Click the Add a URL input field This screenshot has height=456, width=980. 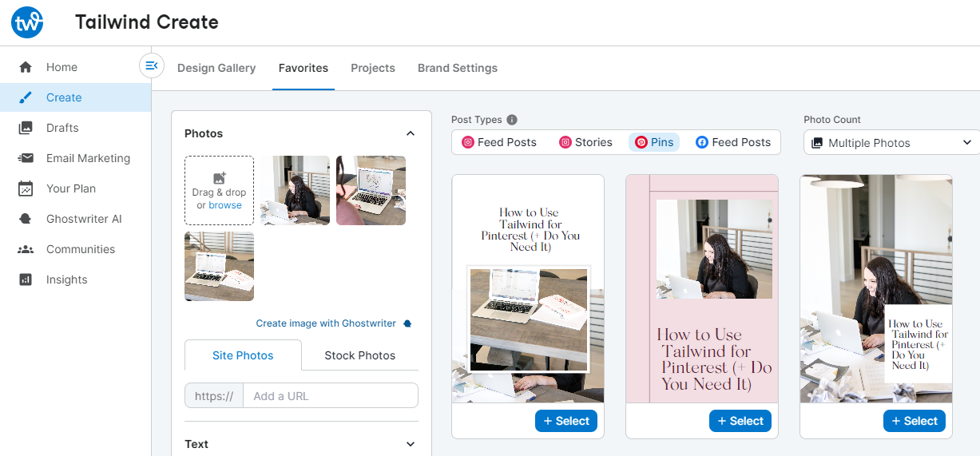click(x=330, y=396)
